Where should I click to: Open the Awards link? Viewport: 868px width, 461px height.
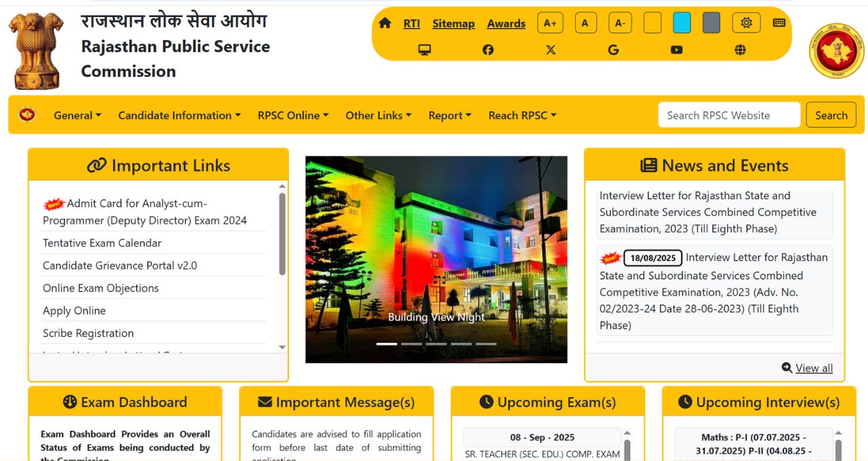click(x=507, y=23)
